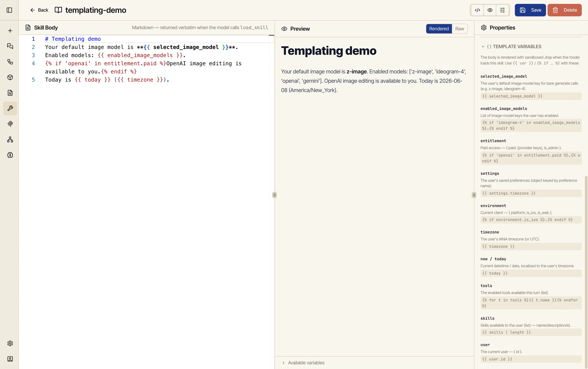Open the connected shapes sidebar icon
This screenshot has height=369, width=588.
pos(10,62)
